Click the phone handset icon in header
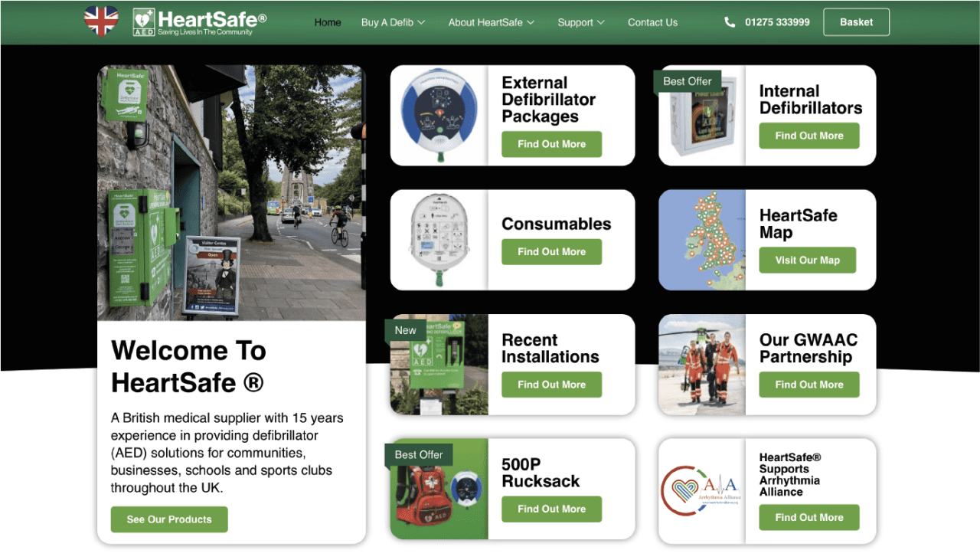The height and width of the screenshot is (560, 980). pos(730,22)
